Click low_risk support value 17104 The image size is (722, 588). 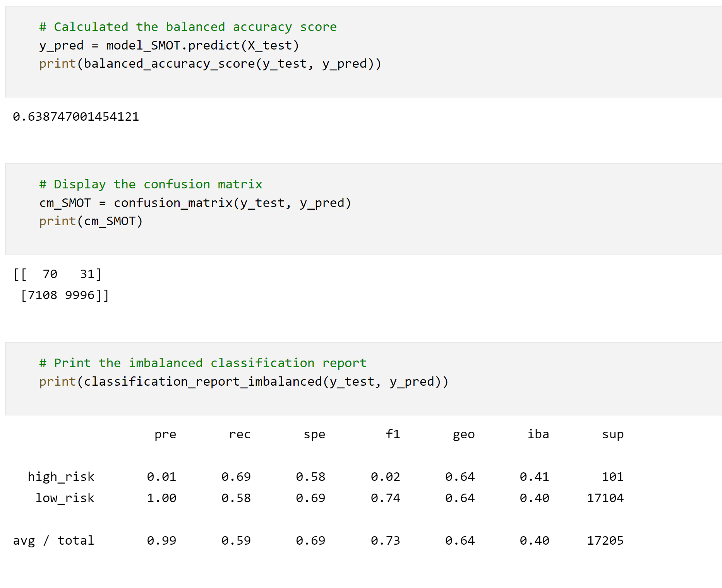[605, 498]
